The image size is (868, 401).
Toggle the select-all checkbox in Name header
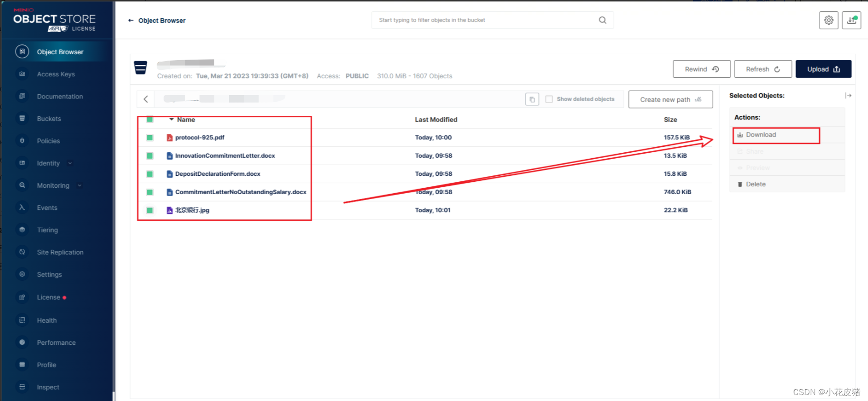tap(150, 119)
